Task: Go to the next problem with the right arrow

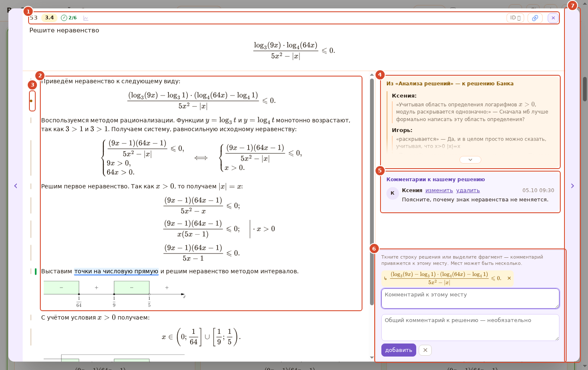Action: tap(572, 186)
